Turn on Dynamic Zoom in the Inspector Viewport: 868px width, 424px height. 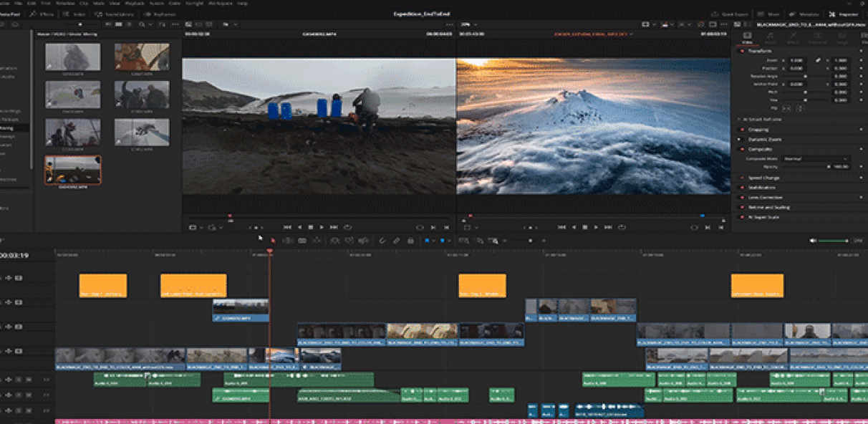pos(741,140)
